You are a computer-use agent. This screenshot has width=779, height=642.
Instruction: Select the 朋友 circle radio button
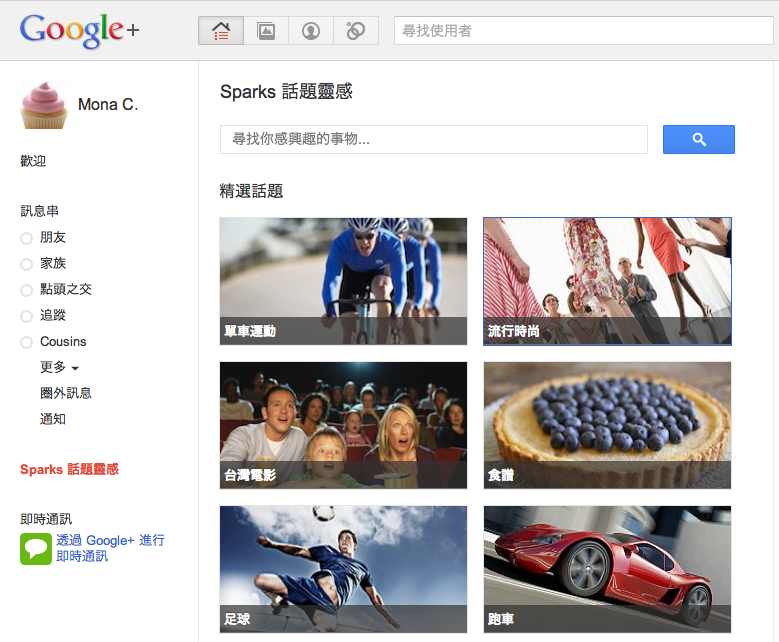coord(26,239)
